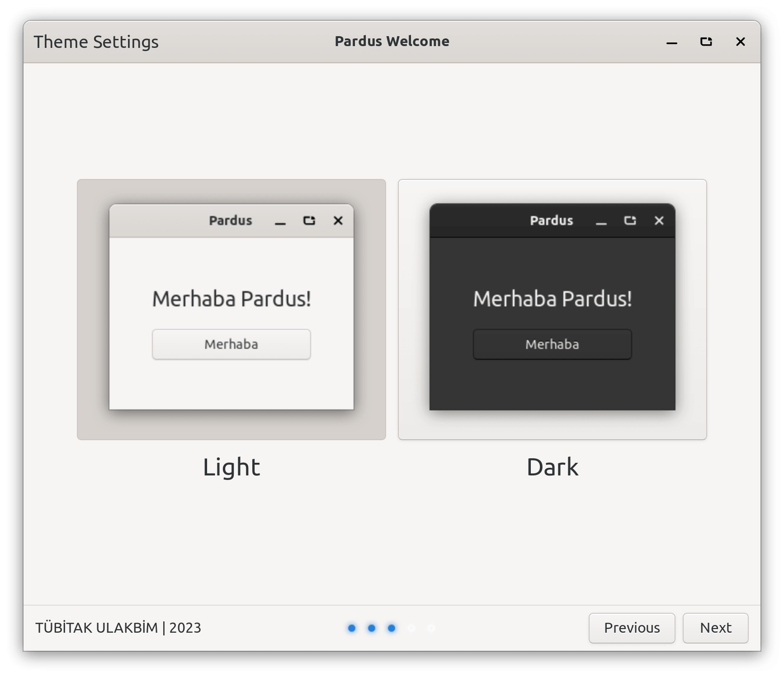Maximize the Pardus Welcome window
Screen dimensions: 784x677
tap(706, 42)
